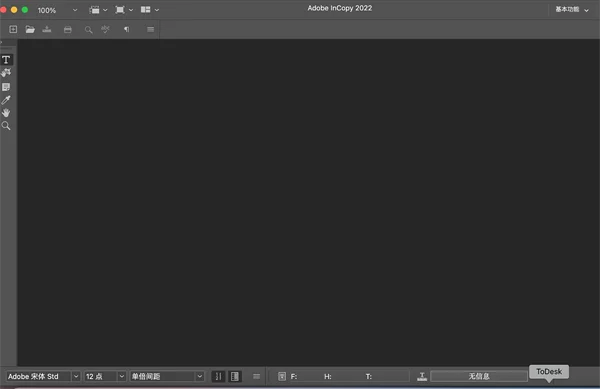Screen dimensions: 600x389
Task: Open the 单倍间距 spacing dropdown
Action: coord(200,376)
